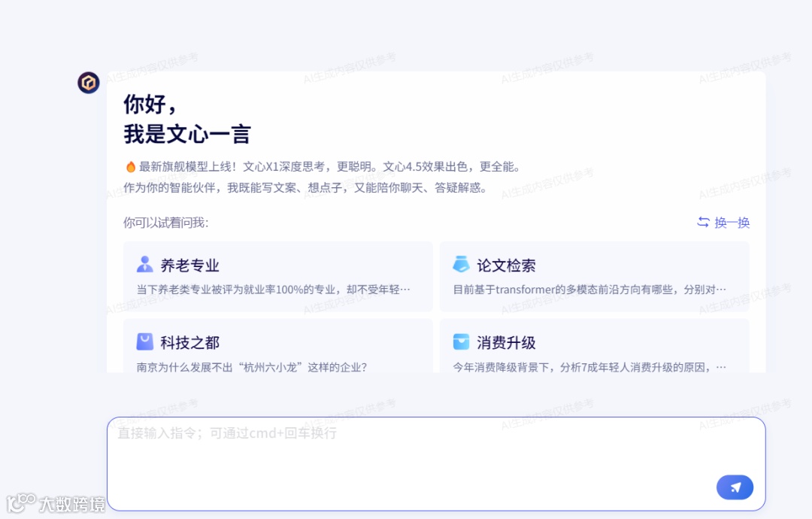Click the wallet icon on 消费升级 card
This screenshot has width=812, height=519.
(461, 341)
